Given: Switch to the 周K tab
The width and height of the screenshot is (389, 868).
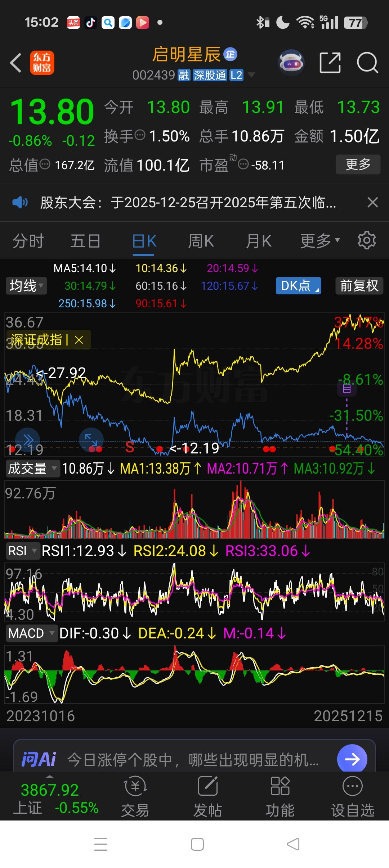Looking at the screenshot, I should [x=201, y=241].
